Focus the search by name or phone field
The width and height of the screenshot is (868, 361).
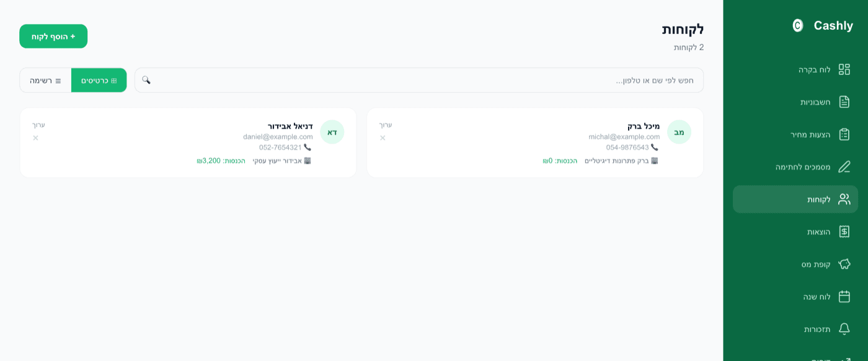[x=419, y=80]
